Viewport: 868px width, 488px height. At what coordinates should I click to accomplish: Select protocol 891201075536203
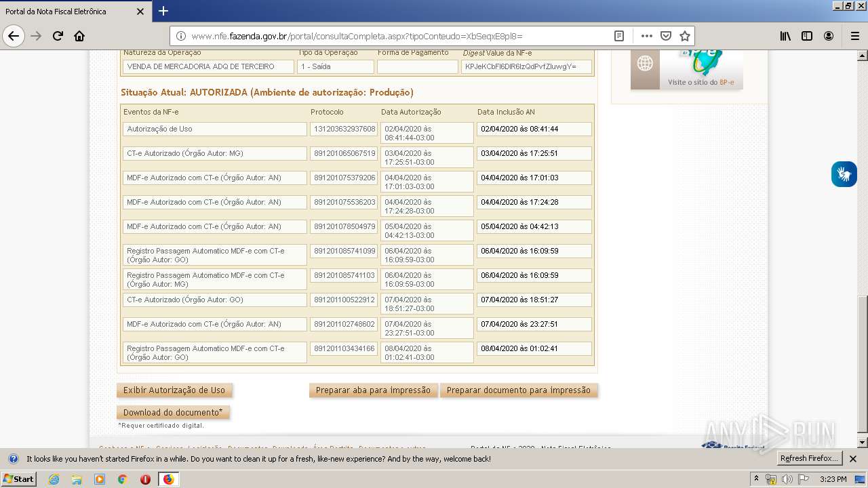[x=344, y=202]
